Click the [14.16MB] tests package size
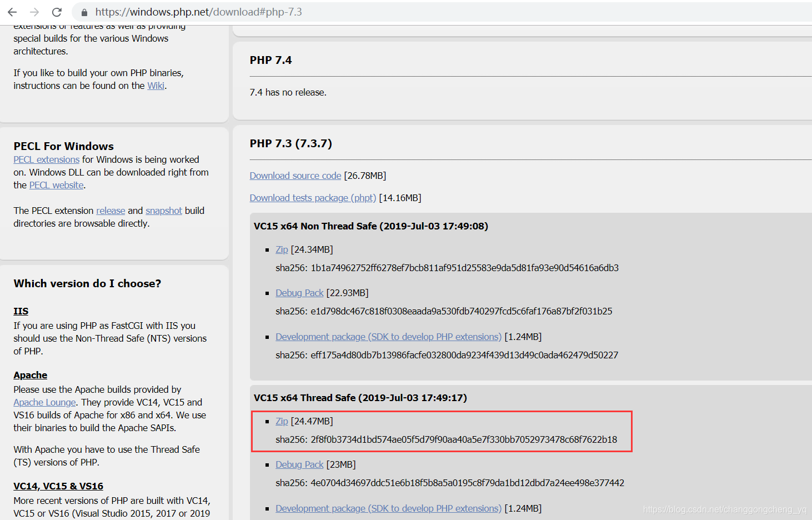812x520 pixels. click(x=400, y=198)
